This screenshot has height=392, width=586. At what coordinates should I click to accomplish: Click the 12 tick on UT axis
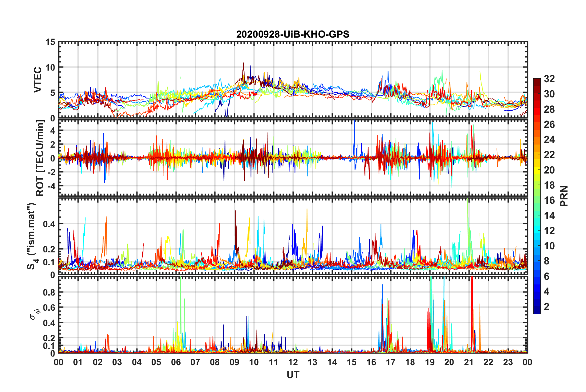(293, 362)
